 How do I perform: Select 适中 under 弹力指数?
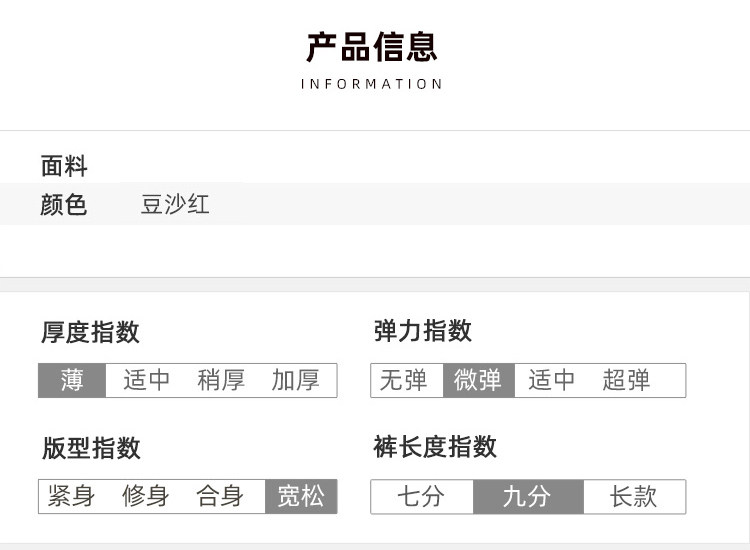[x=551, y=380]
